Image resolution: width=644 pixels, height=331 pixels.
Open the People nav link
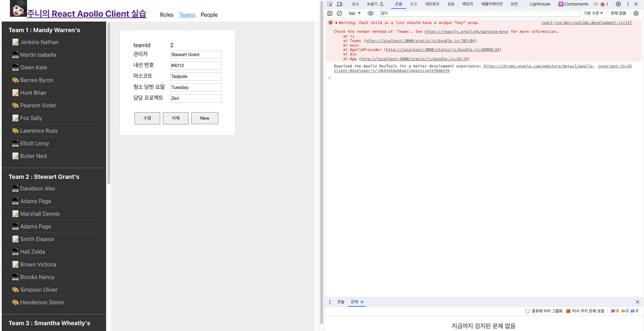pos(209,15)
